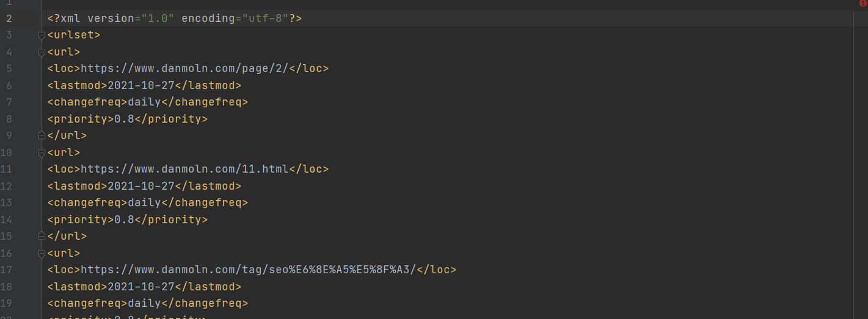Click the danmoln.com/11.html URL text
The width and height of the screenshot is (868, 319).
[x=184, y=169]
